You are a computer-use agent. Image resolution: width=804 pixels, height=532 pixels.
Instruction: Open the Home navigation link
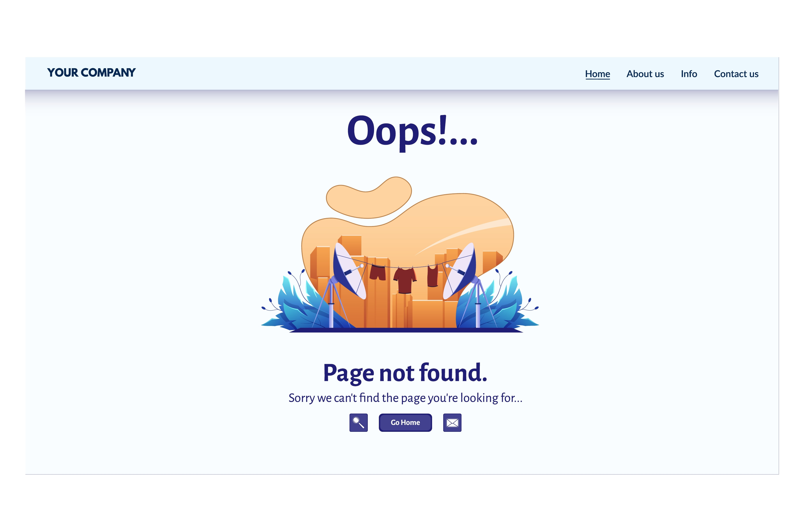[597, 74]
